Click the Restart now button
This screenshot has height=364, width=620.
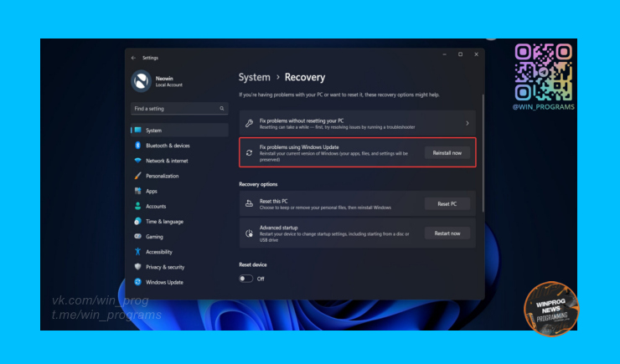pyautogui.click(x=447, y=233)
